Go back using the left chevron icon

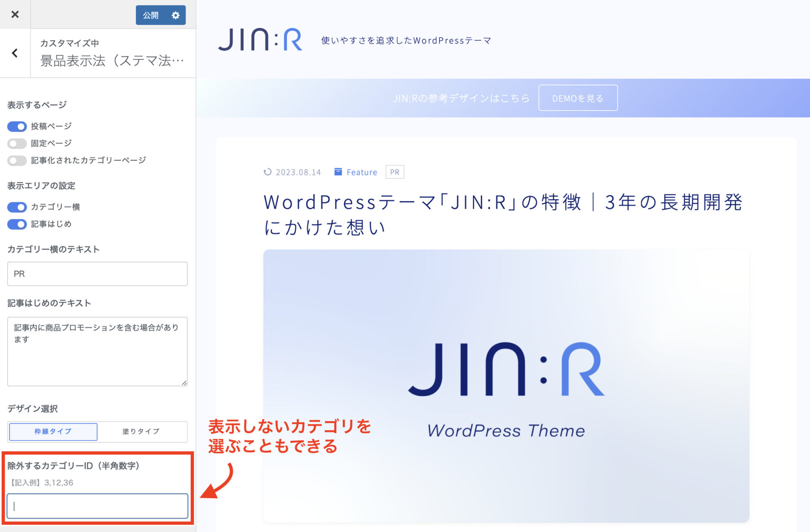14,53
